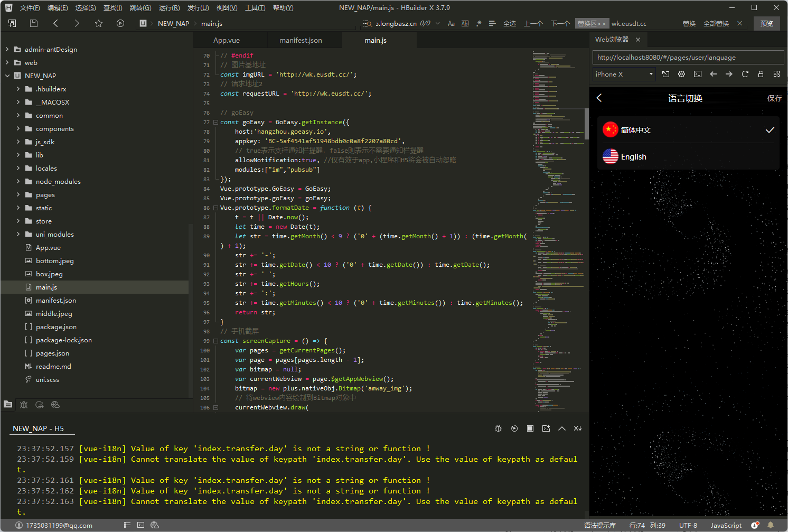Viewport: 788px width, 532px height.
Task: Toggle rotate device screen icon
Action: pyautogui.click(x=665, y=74)
